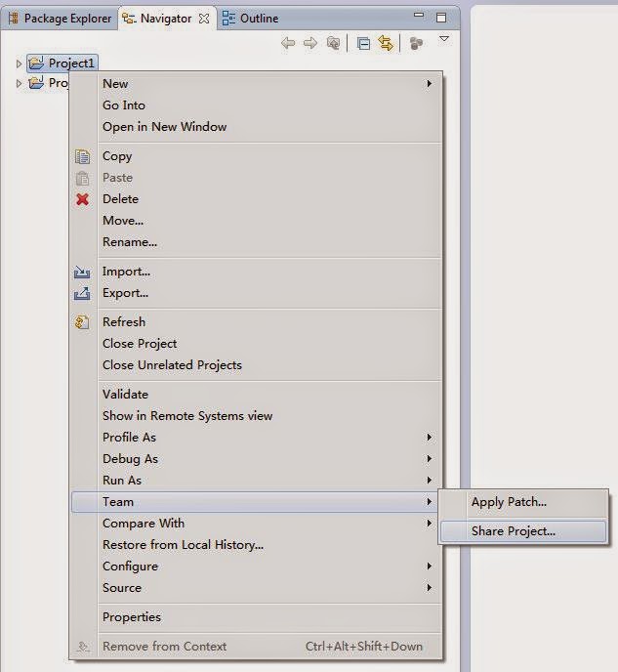Viewport: 618px width, 672px height.
Task: Switch to the Outline tab
Action: point(251,19)
